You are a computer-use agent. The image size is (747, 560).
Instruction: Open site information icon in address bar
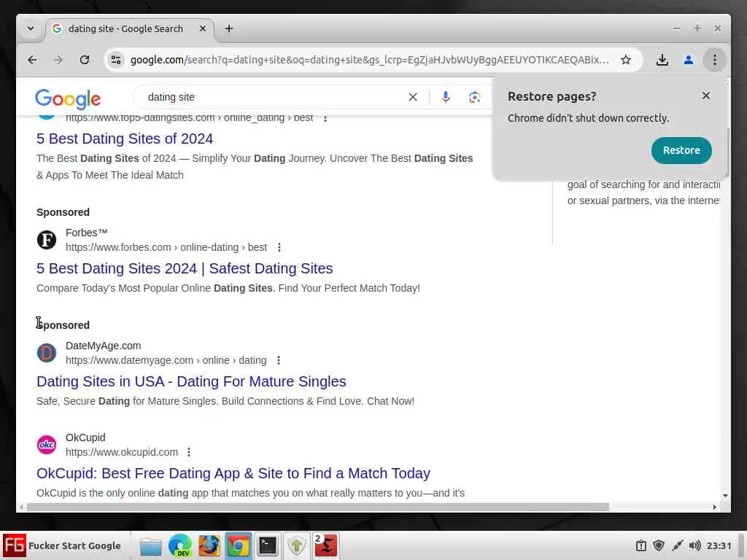tap(116, 60)
